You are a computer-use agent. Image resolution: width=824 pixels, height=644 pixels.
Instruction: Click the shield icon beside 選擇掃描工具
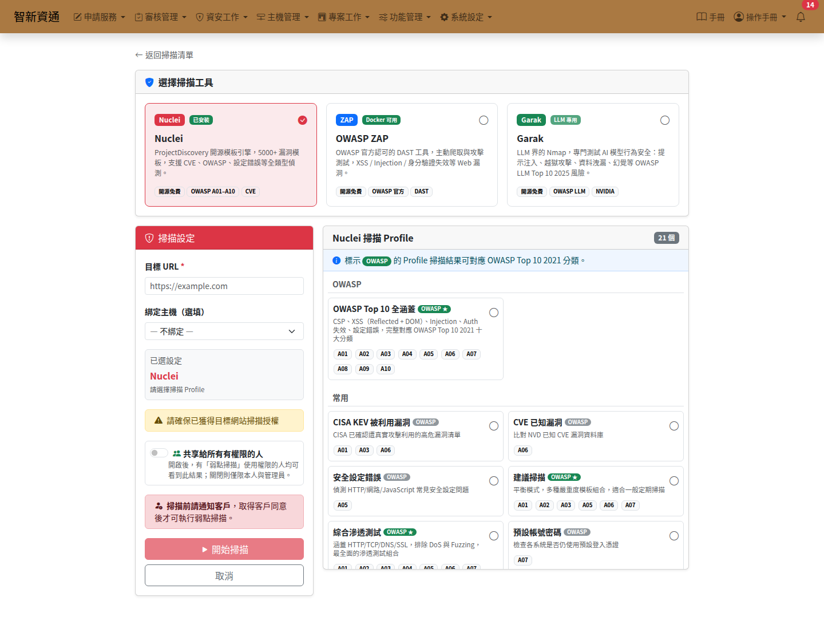coord(149,82)
